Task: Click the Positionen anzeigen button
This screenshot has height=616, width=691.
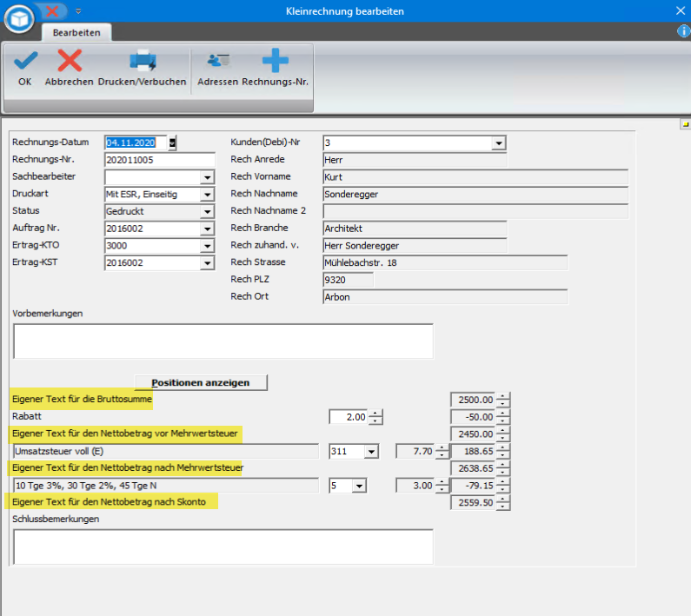Action: [x=201, y=382]
